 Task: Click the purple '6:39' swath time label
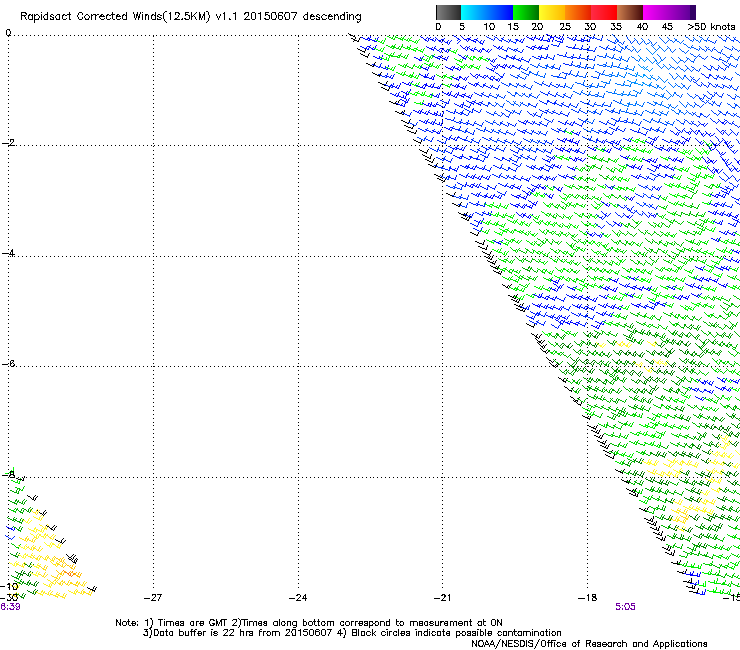point(10,607)
